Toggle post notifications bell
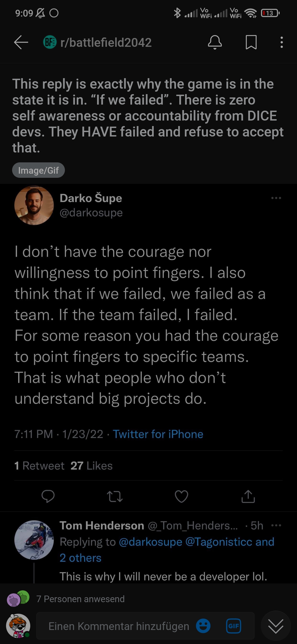Image resolution: width=297 pixels, height=644 pixels. click(x=215, y=42)
